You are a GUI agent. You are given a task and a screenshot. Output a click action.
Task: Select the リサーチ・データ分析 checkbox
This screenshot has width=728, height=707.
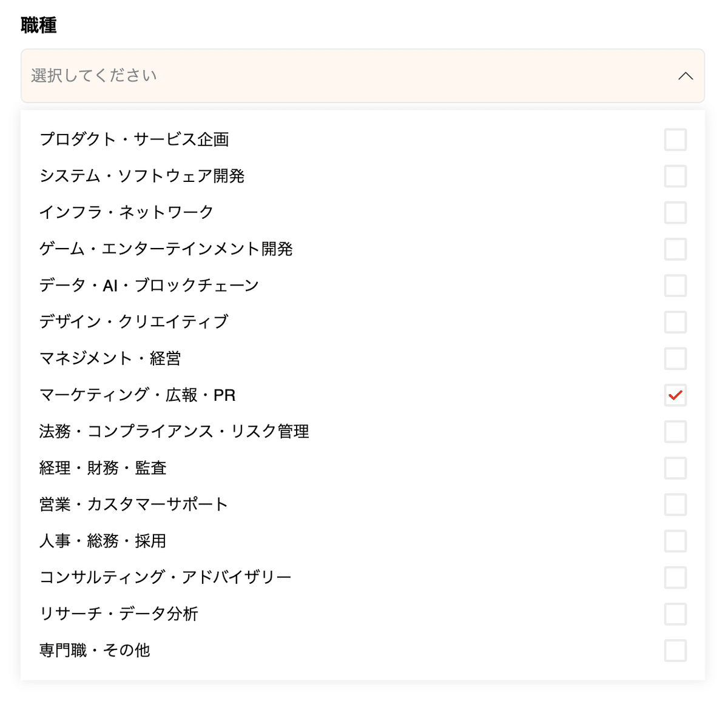(675, 614)
